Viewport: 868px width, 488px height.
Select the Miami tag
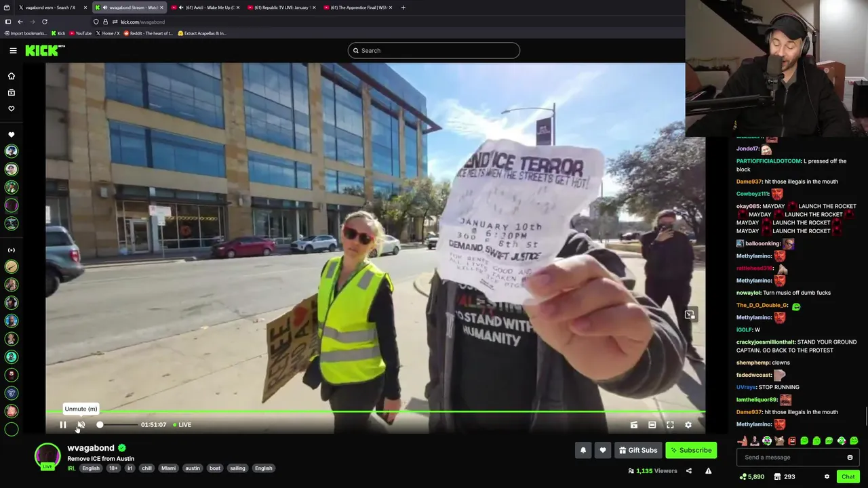pyautogui.click(x=168, y=468)
